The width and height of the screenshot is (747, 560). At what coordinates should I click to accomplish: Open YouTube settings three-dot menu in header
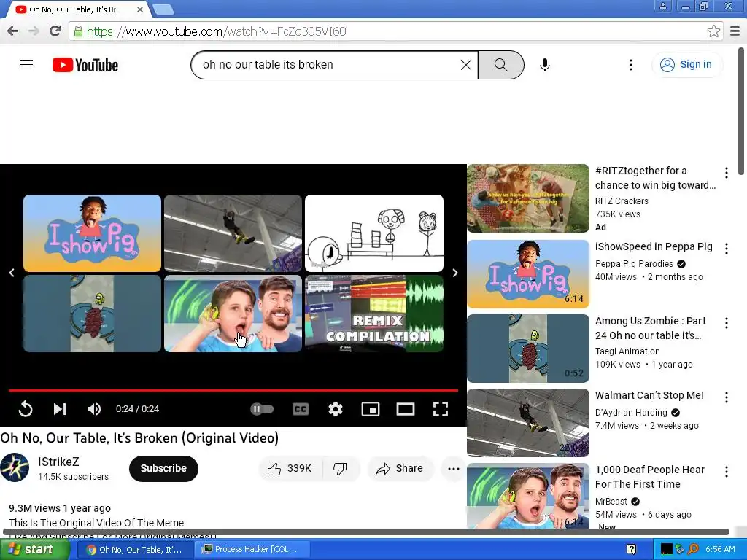click(631, 65)
